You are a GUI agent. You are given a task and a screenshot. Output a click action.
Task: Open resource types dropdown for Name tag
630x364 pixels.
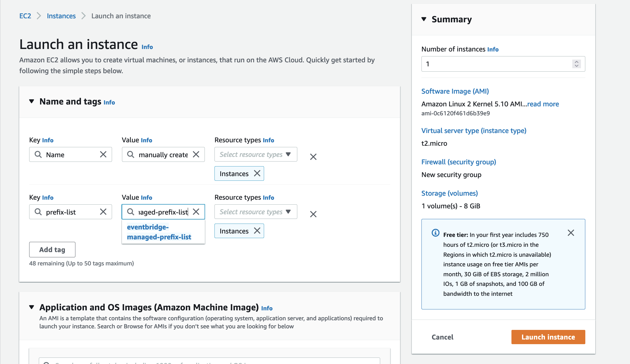(x=256, y=154)
